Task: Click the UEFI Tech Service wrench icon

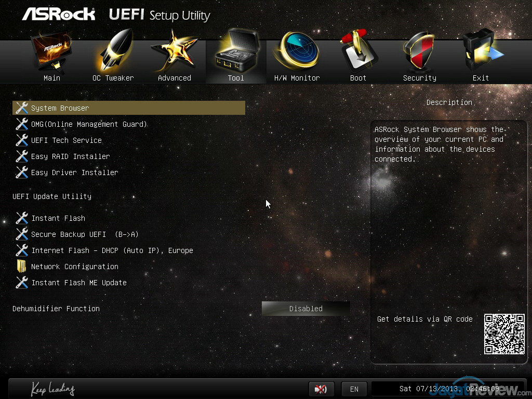Action: 22,140
